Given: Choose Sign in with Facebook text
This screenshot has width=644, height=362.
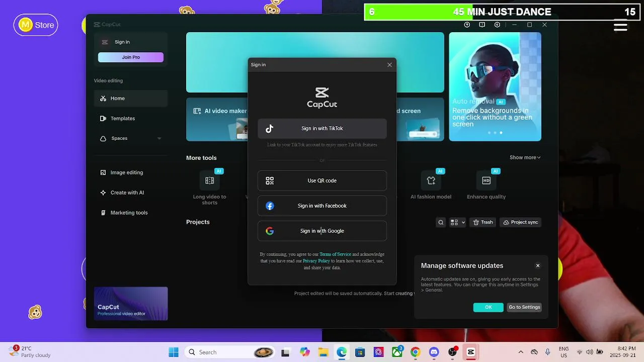Looking at the screenshot, I should point(322,206).
